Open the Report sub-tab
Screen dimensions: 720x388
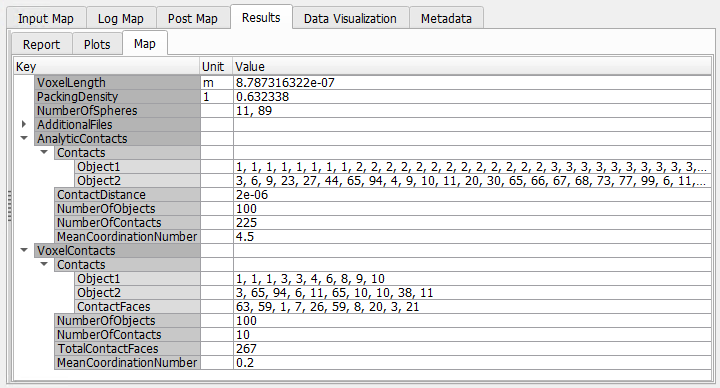point(41,44)
